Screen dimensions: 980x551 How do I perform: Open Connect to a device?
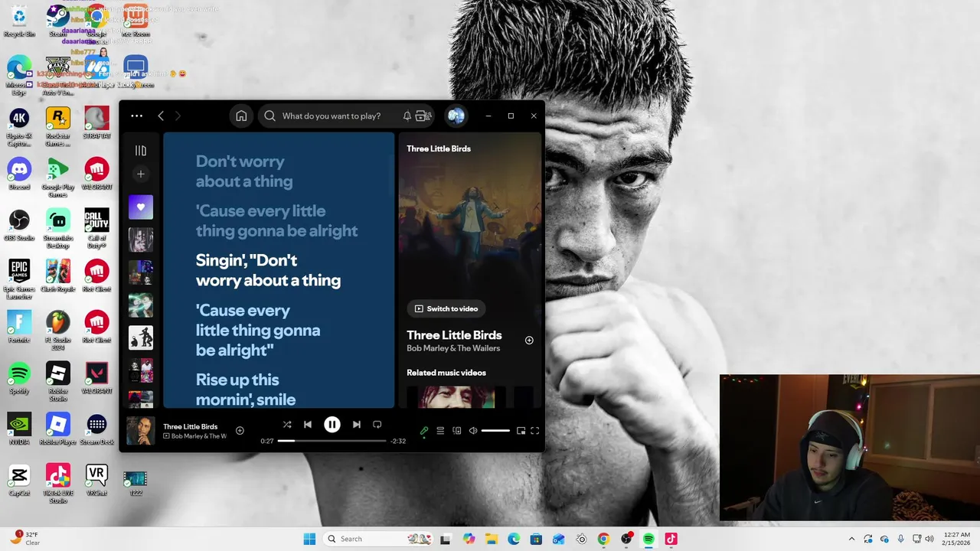click(457, 431)
